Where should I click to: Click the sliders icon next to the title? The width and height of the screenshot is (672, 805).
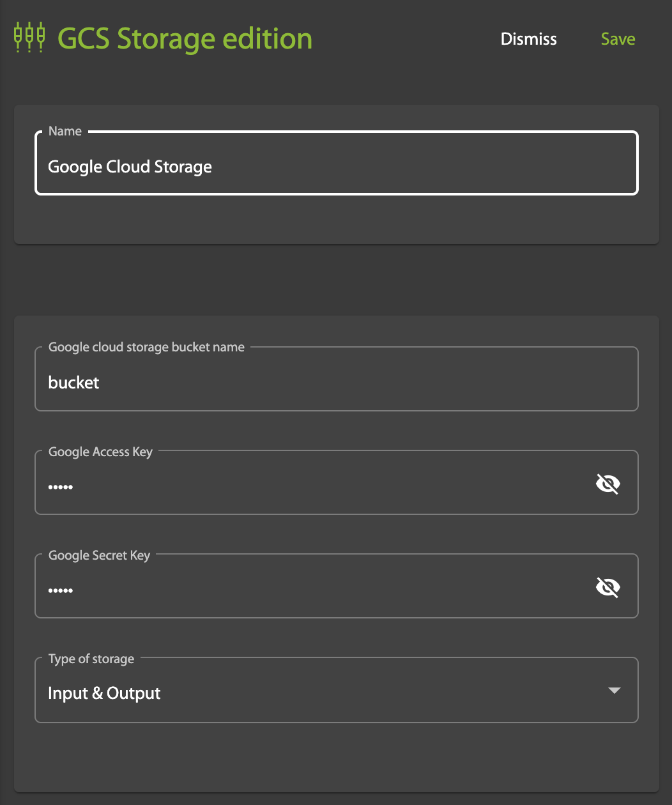point(29,37)
